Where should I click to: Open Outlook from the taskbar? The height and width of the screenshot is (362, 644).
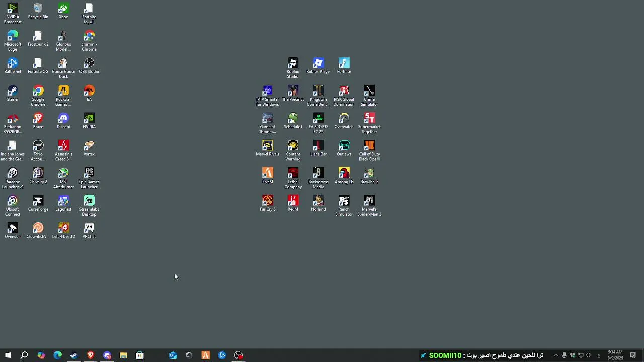point(173,355)
